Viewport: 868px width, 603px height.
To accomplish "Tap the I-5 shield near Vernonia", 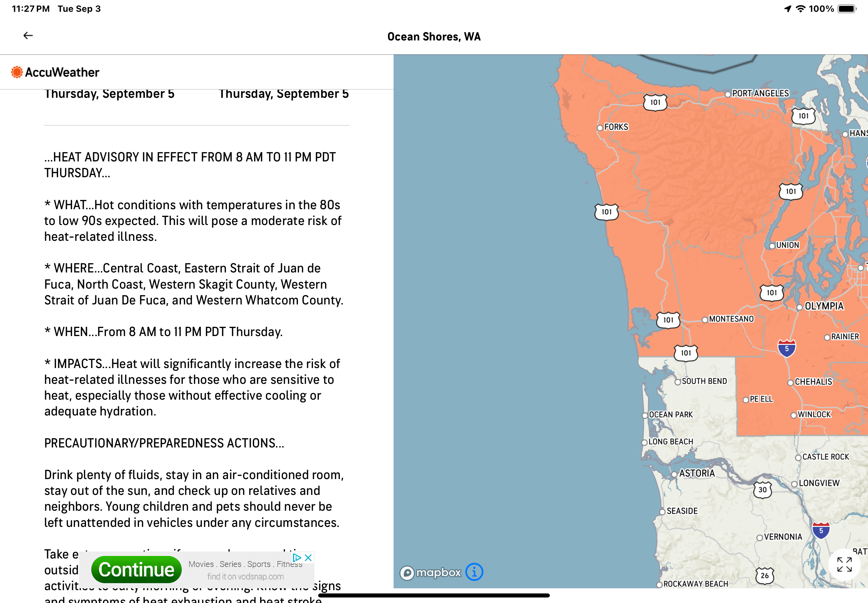I will (x=821, y=531).
